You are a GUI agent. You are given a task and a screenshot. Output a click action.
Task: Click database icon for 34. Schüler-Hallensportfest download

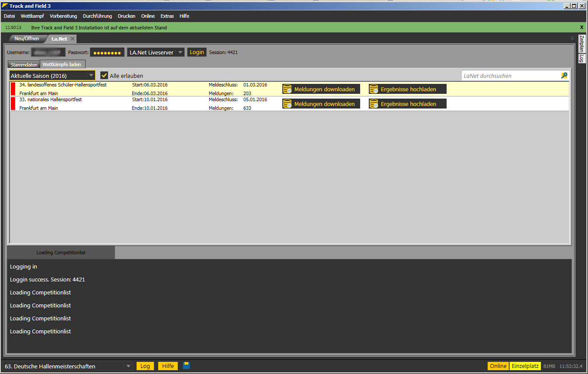pyautogui.click(x=287, y=89)
